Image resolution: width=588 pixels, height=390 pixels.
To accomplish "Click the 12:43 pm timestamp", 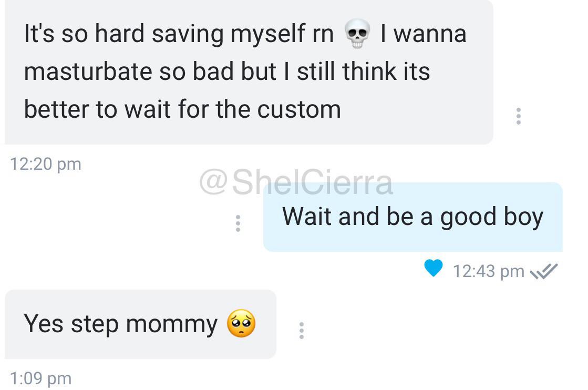I will [488, 271].
